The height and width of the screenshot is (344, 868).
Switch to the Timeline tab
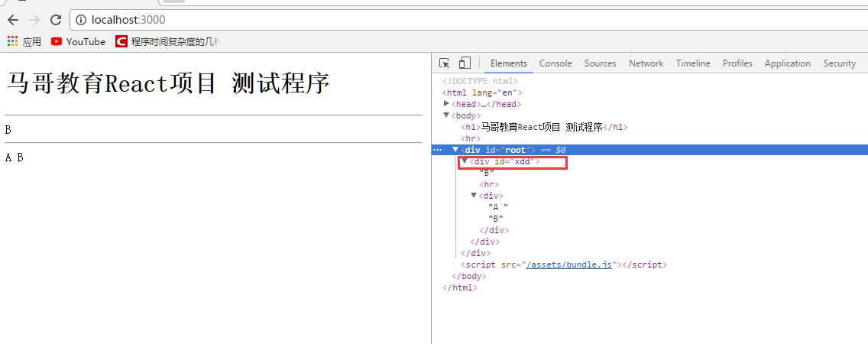coord(693,63)
